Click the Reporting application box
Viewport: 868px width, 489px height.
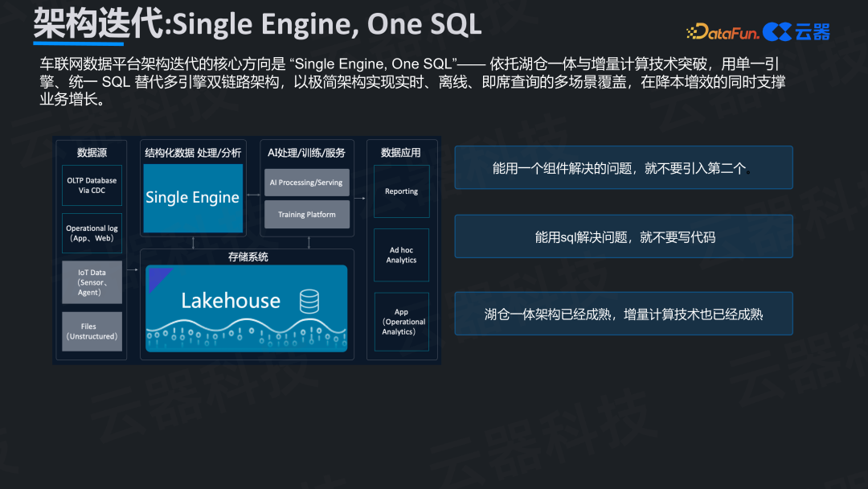401,191
